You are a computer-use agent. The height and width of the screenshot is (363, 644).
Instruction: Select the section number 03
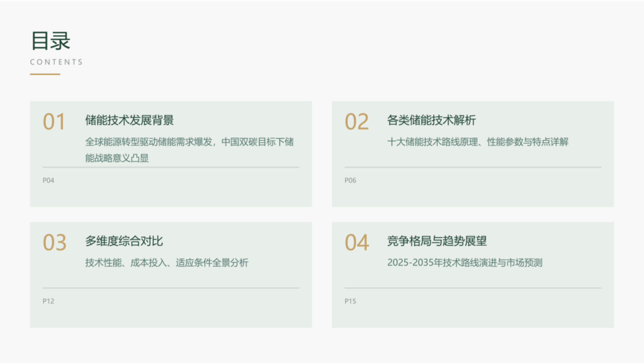click(x=55, y=243)
